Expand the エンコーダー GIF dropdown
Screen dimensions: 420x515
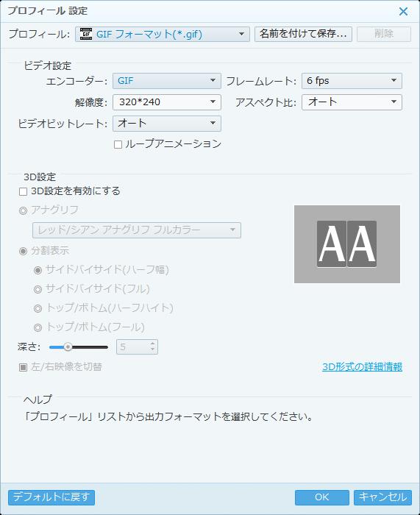pos(167,81)
